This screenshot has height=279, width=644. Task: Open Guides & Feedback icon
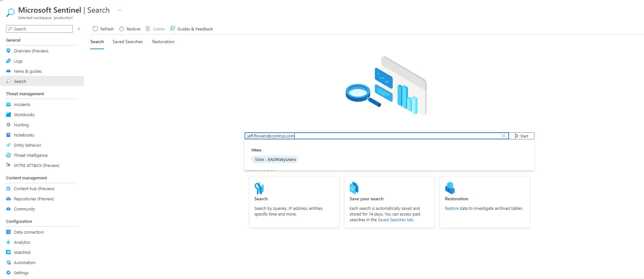click(173, 29)
